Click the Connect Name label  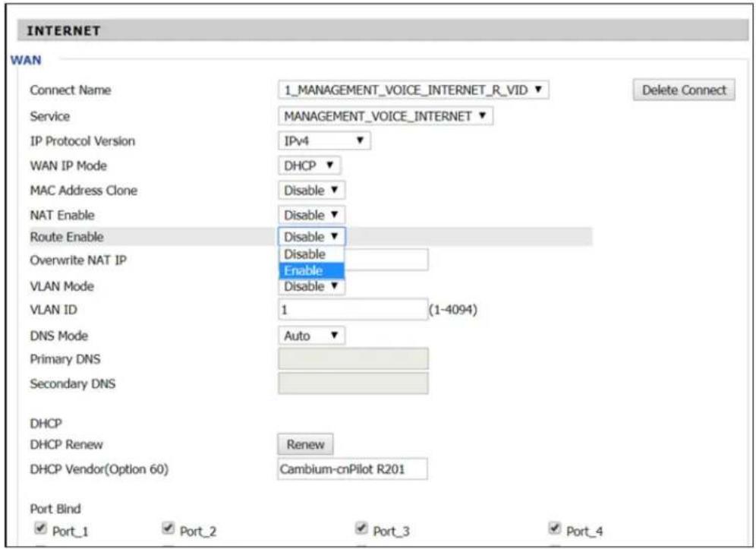tap(71, 90)
